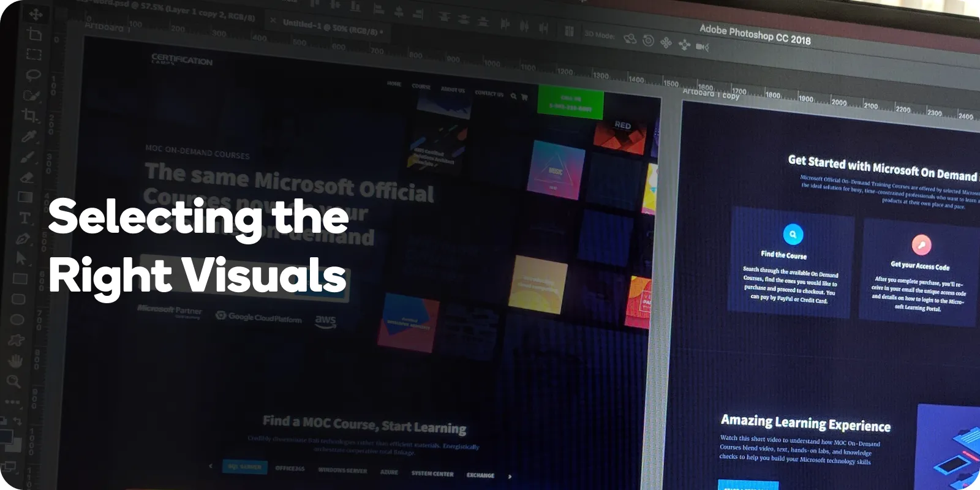The image size is (980, 490).
Task: Click the 3D orbit rotate icon
Action: (630, 39)
